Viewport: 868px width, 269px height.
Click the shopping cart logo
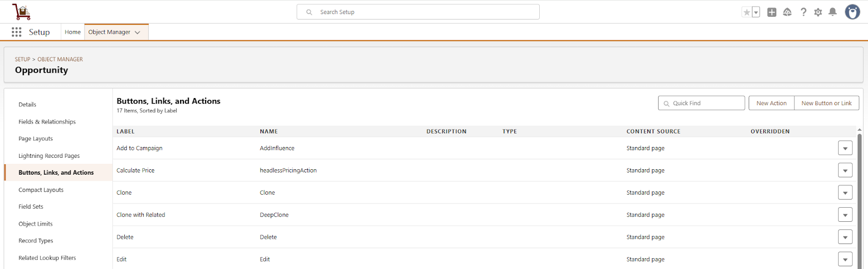[x=22, y=12]
